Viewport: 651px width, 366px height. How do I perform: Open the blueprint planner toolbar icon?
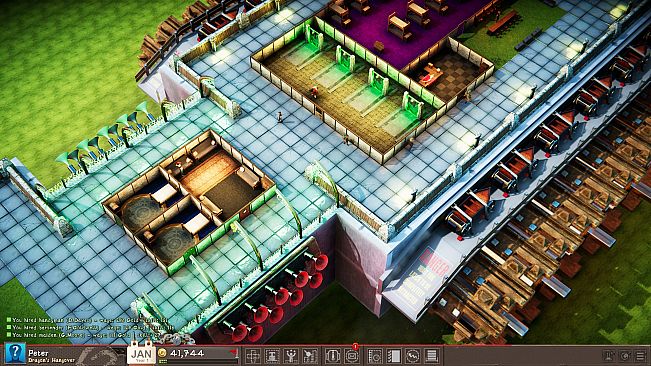tap(374, 356)
